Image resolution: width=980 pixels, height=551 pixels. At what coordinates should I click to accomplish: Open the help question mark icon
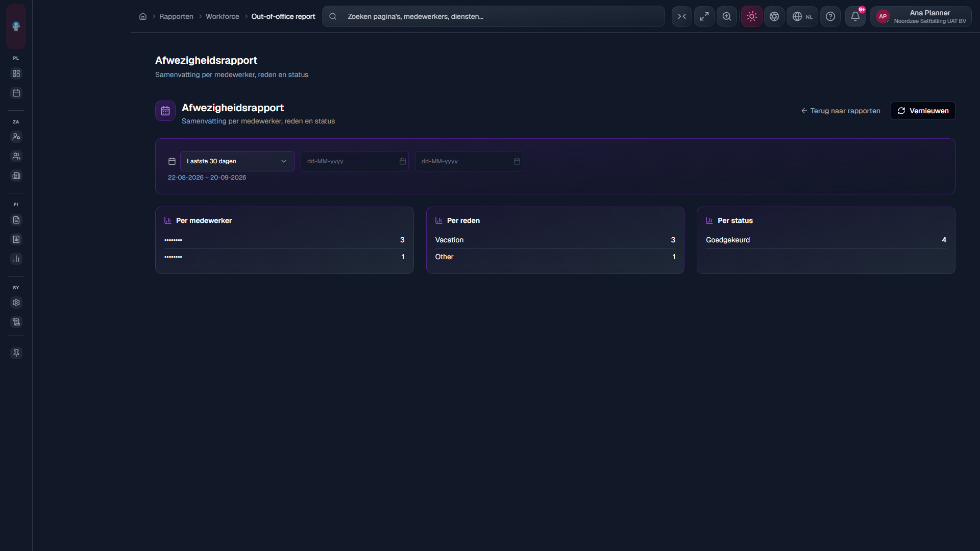pyautogui.click(x=830, y=16)
